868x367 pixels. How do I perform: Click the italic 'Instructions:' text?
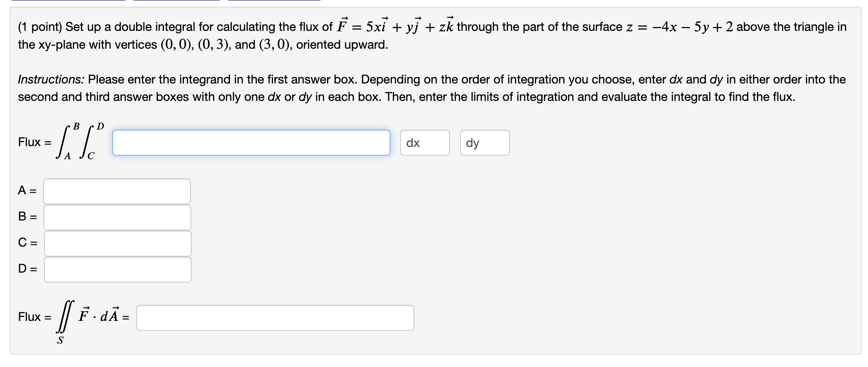pyautogui.click(x=51, y=80)
